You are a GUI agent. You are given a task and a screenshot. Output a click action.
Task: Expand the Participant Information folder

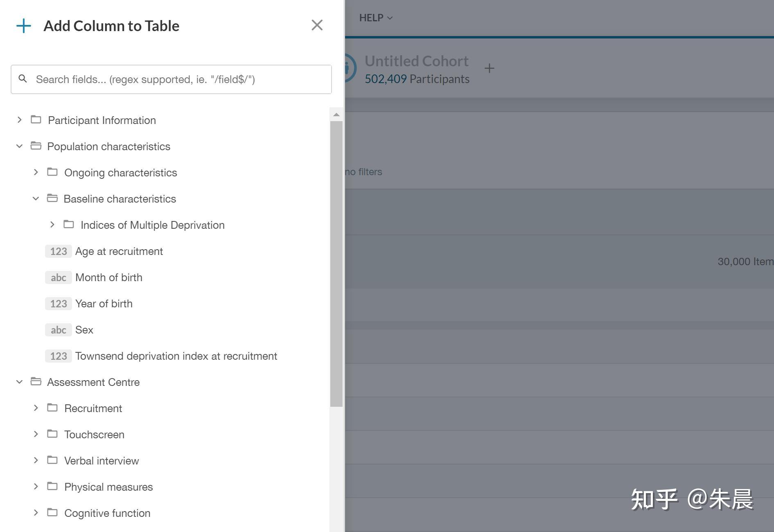click(x=19, y=120)
